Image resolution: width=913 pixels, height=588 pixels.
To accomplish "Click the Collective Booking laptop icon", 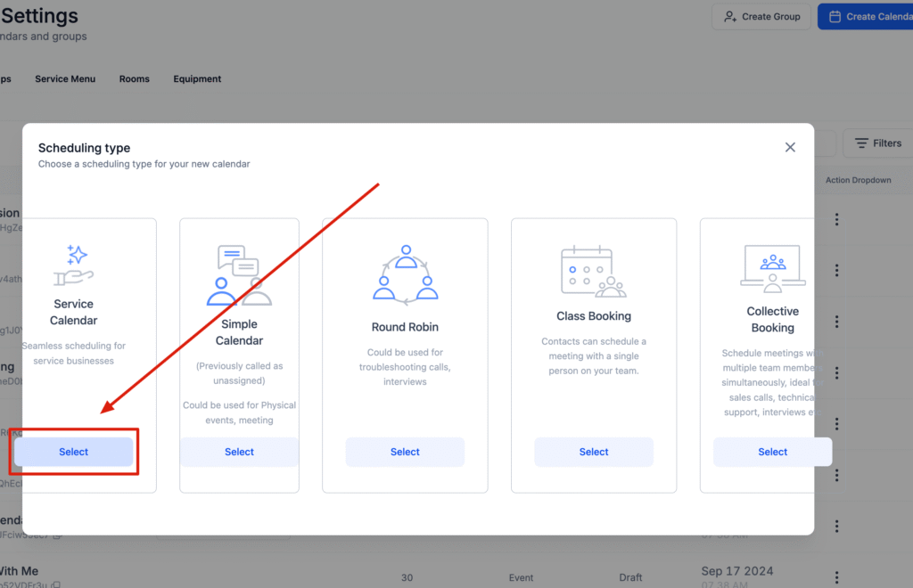I will click(x=772, y=267).
